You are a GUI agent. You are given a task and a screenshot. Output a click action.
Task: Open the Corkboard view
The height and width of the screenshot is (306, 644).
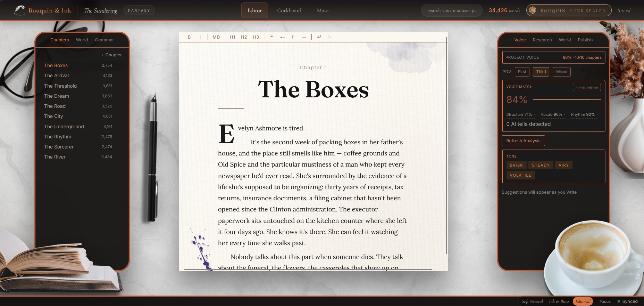click(x=289, y=10)
